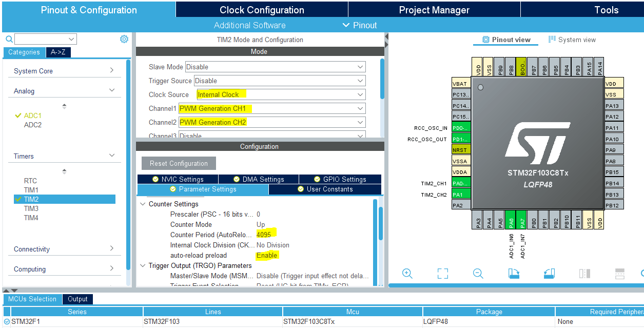Switch to the Clock Configuration tab
Image resolution: width=644 pixels, height=328 pixels.
tap(262, 9)
